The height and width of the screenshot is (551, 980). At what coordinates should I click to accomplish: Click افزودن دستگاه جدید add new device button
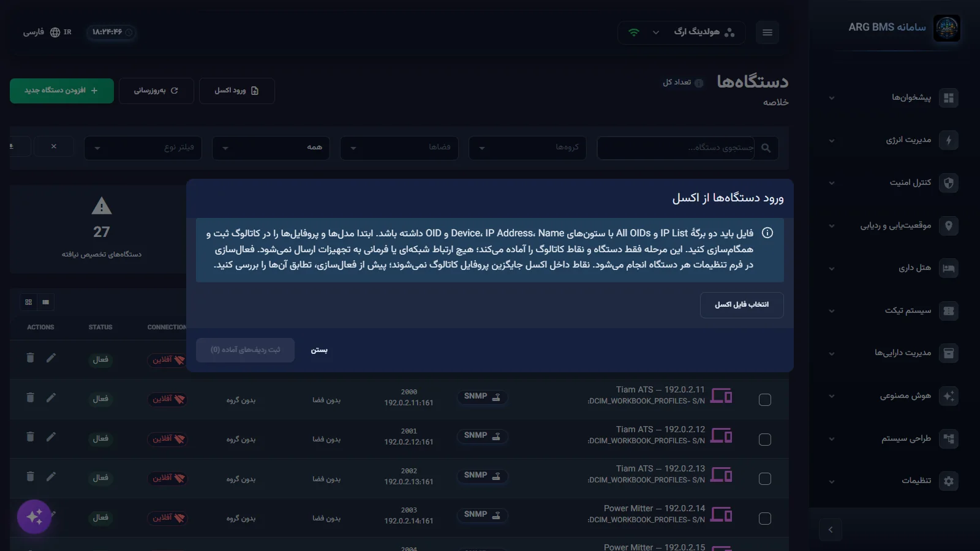click(x=62, y=91)
